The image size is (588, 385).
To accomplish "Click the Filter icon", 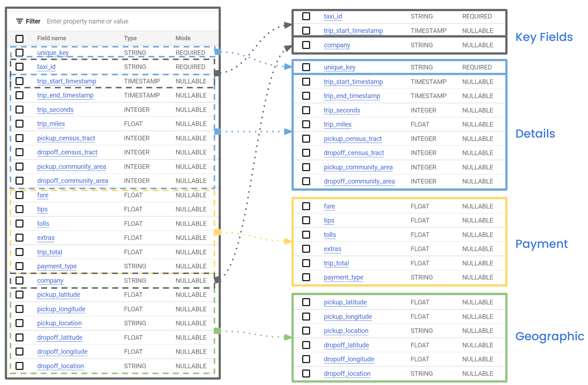I will tap(20, 21).
